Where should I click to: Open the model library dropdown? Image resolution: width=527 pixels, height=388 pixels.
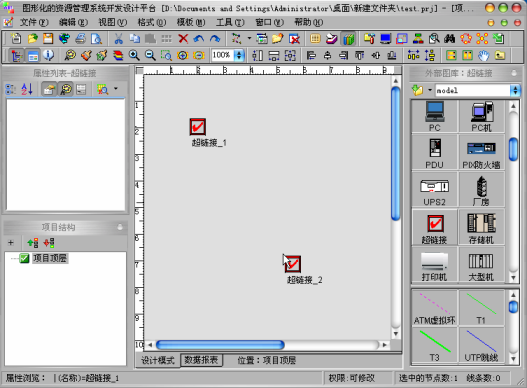(515, 90)
